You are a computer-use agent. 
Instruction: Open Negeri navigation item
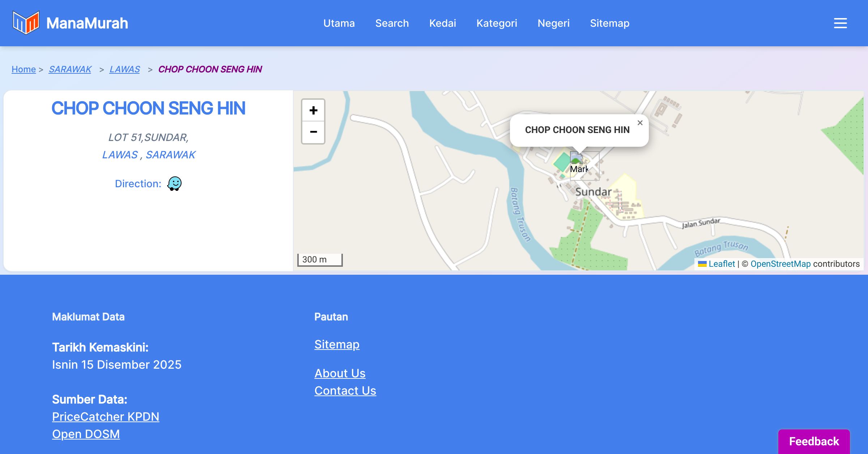pos(553,23)
